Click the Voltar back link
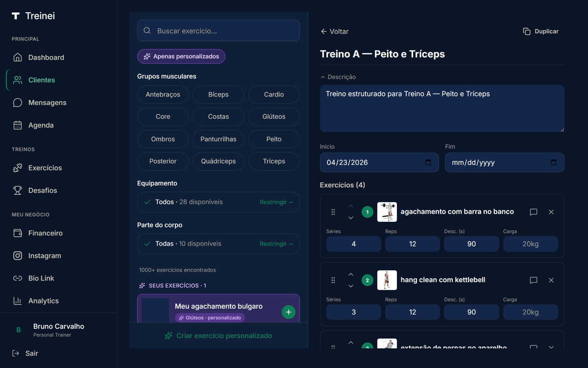 334,31
